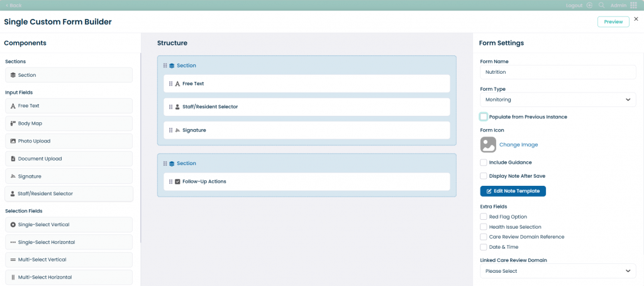Select the Signature row in Structure
This screenshot has height=286, width=644.
point(307,130)
